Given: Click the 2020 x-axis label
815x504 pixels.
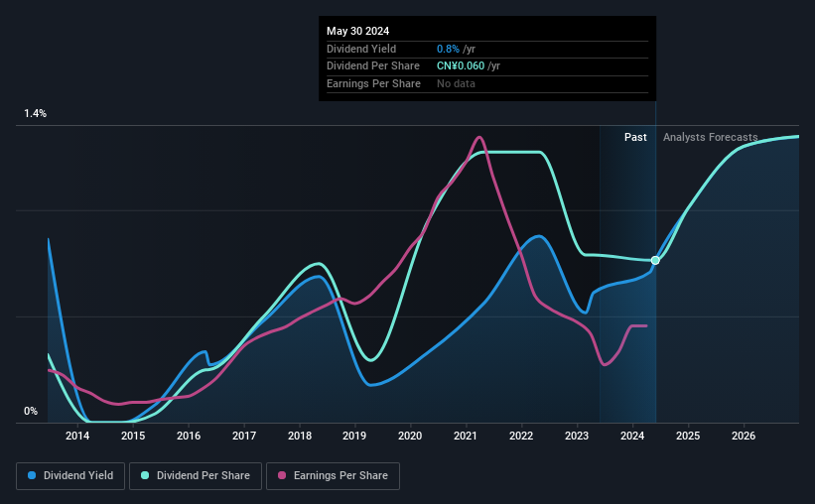Looking at the screenshot, I should (x=410, y=436).
